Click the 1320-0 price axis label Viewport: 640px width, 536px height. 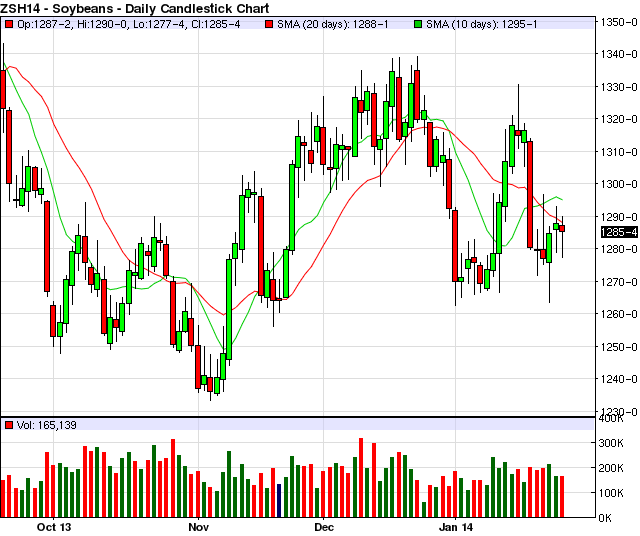pyautogui.click(x=619, y=119)
